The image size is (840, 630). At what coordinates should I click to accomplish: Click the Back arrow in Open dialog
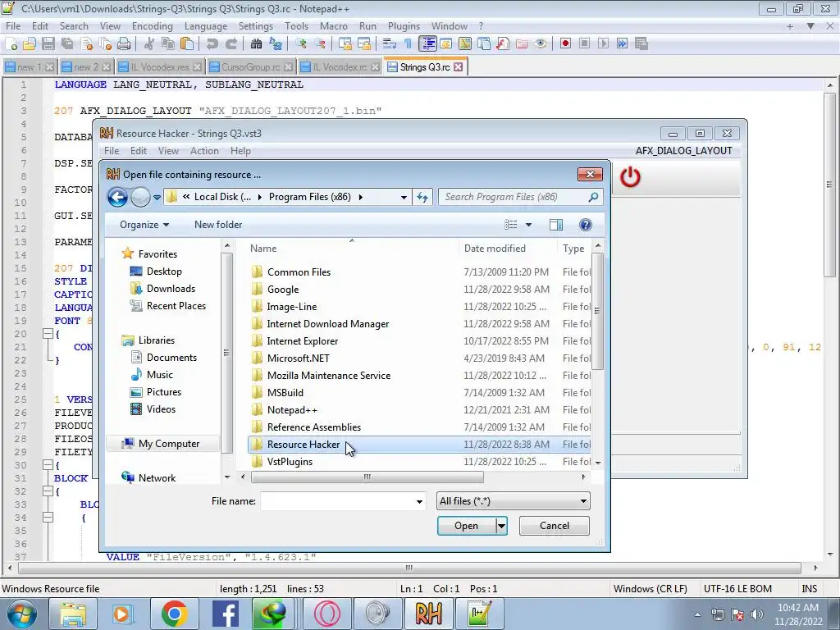pos(117,197)
